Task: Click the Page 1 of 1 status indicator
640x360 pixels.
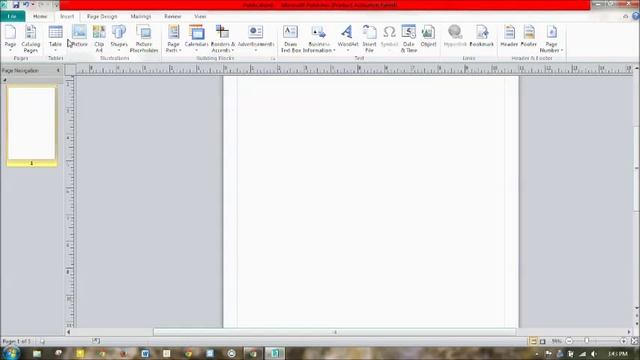Action: pyautogui.click(x=16, y=341)
